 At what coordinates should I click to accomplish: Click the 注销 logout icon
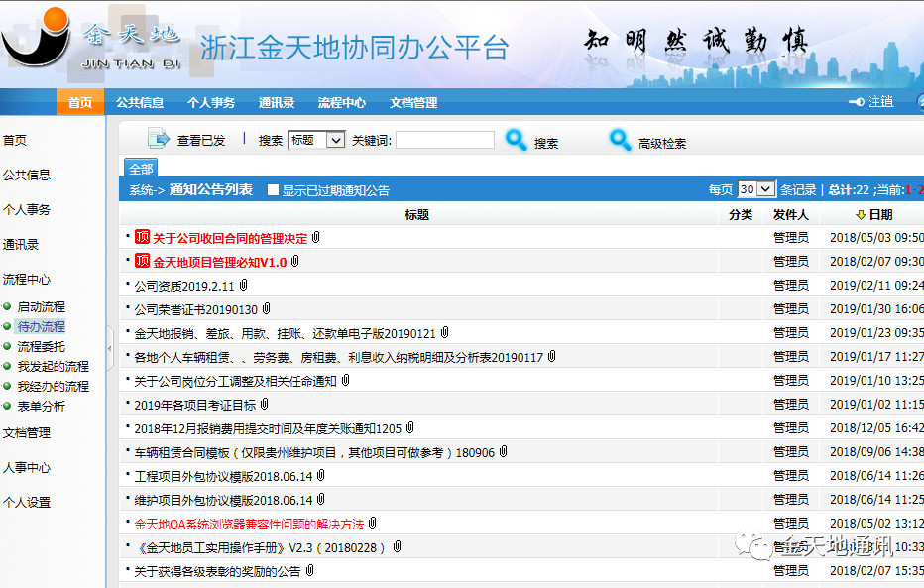(x=857, y=102)
